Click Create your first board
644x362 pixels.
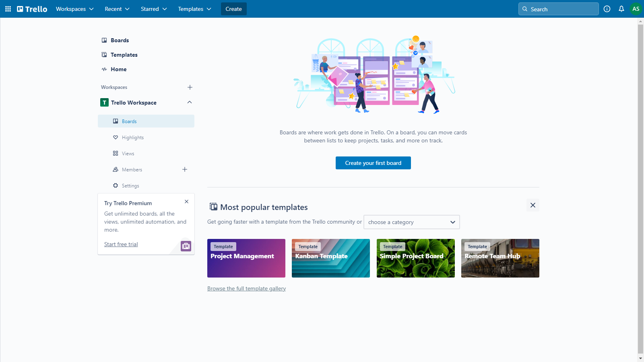point(373,163)
